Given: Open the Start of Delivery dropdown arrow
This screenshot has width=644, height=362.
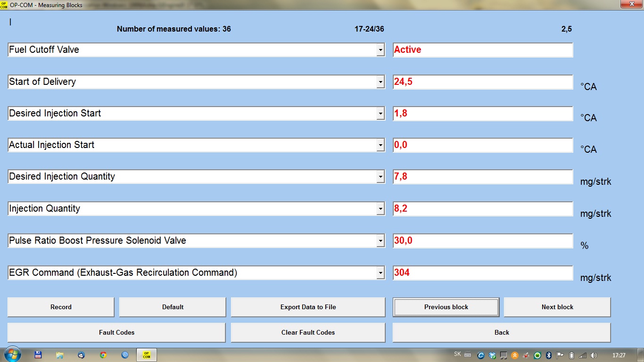Looking at the screenshot, I should pos(380,82).
